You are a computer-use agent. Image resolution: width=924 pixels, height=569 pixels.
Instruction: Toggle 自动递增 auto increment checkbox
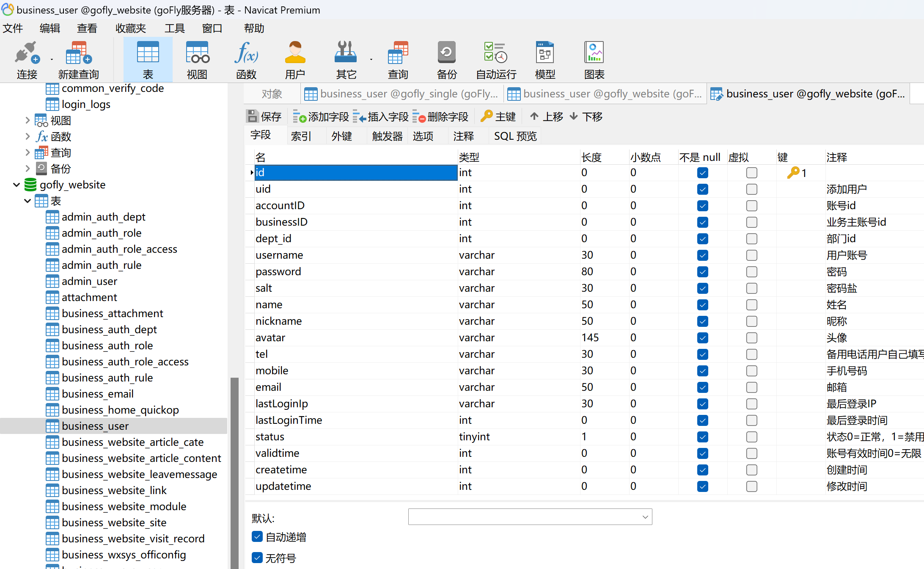[x=257, y=537]
